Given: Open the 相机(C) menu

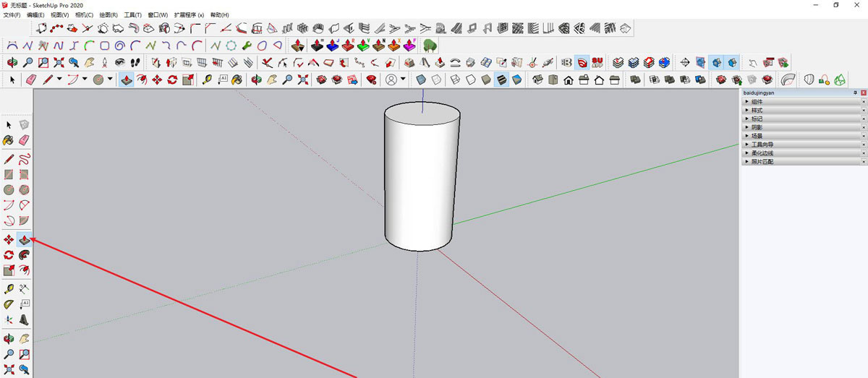Looking at the screenshot, I should click(x=85, y=14).
